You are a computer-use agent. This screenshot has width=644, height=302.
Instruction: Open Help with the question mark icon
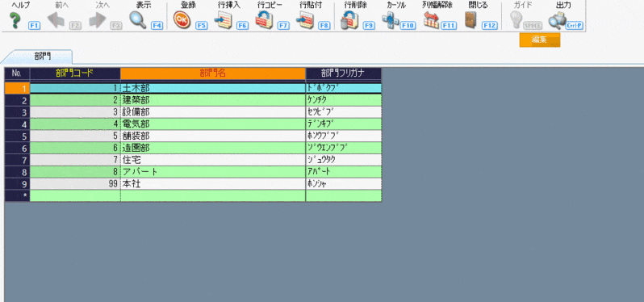pos(15,20)
